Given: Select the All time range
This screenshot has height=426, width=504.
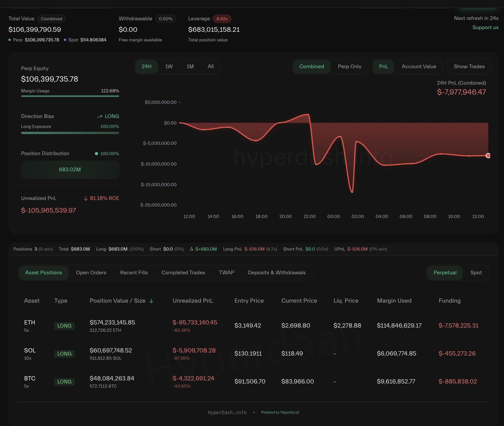Looking at the screenshot, I should (211, 67).
